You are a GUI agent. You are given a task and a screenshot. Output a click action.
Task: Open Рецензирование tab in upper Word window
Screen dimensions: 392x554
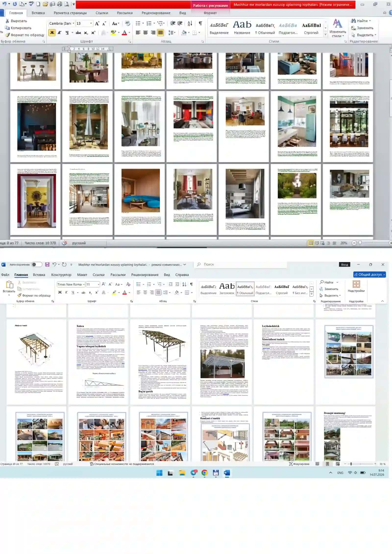pos(156,13)
